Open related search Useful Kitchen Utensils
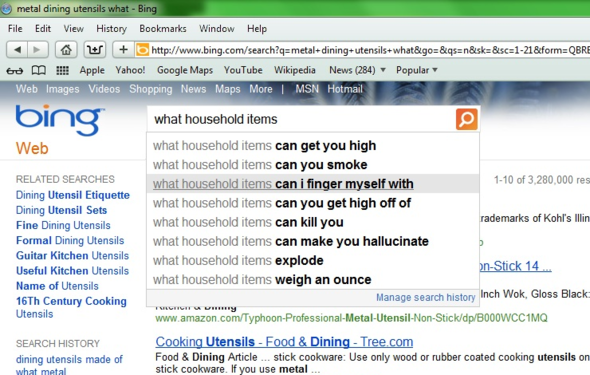The height and width of the screenshot is (375, 590). [x=72, y=270]
